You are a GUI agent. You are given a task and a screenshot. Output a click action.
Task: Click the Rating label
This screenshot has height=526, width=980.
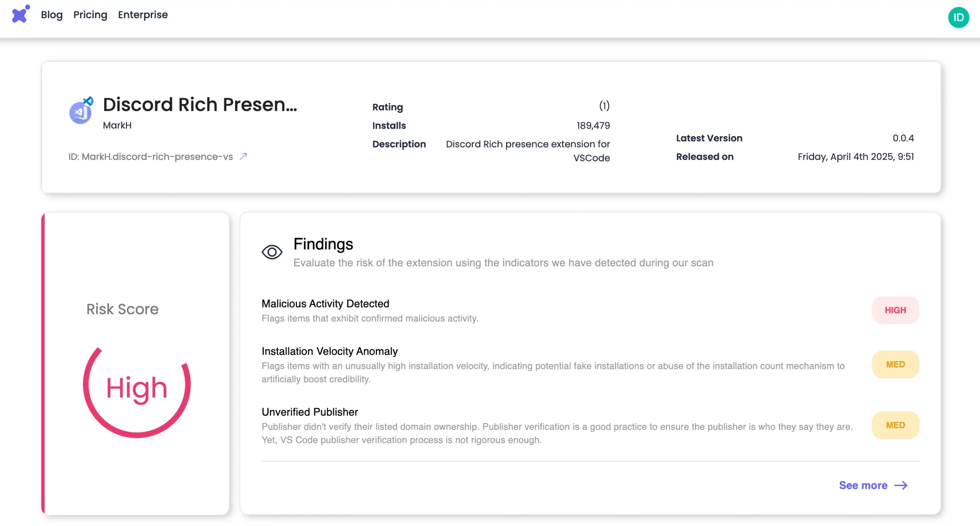(387, 107)
